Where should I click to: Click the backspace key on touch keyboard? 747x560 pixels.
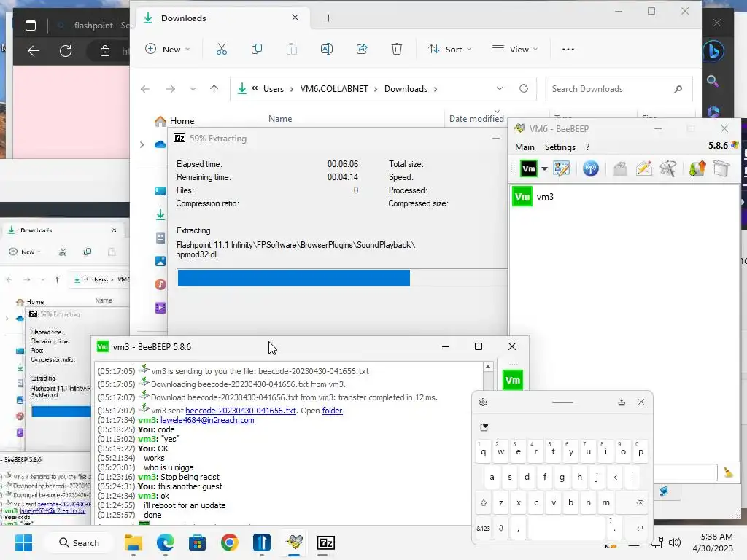pyautogui.click(x=640, y=503)
